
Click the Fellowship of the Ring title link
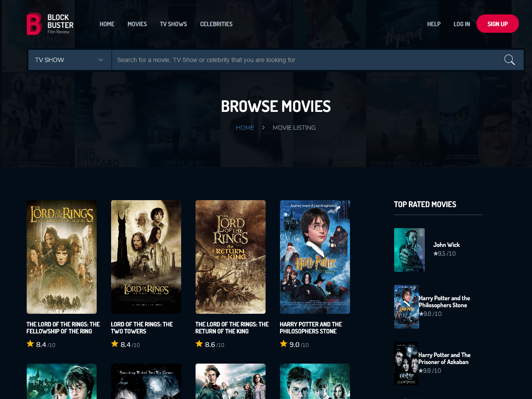[63, 328]
